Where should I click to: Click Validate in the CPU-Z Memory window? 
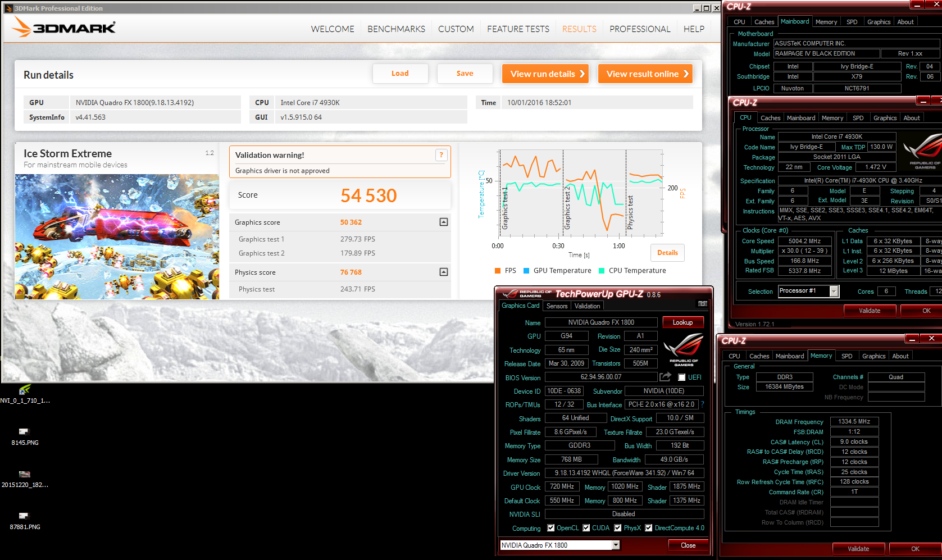coord(858,549)
